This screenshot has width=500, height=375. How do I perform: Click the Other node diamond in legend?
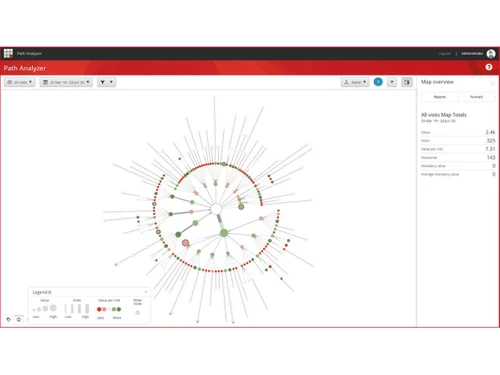(x=138, y=313)
